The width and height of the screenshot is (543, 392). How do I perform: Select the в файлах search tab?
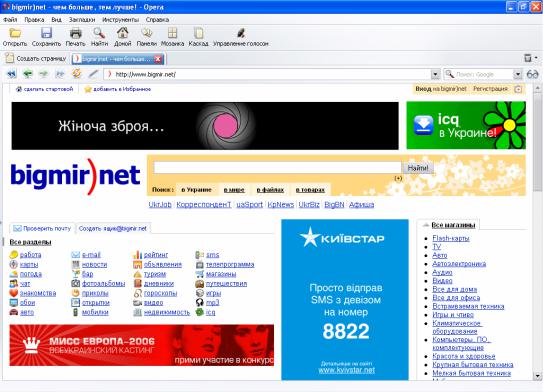(270, 190)
